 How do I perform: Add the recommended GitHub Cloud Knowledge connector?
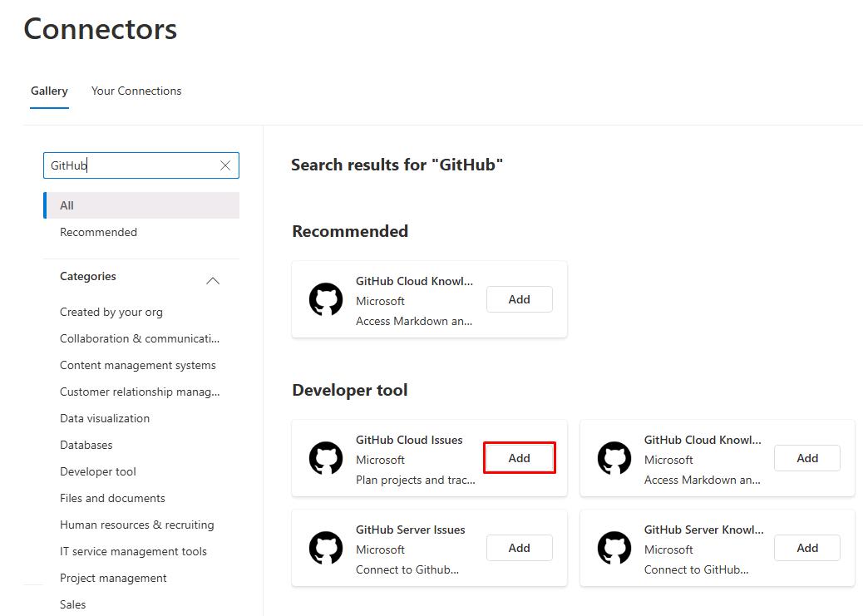519,299
